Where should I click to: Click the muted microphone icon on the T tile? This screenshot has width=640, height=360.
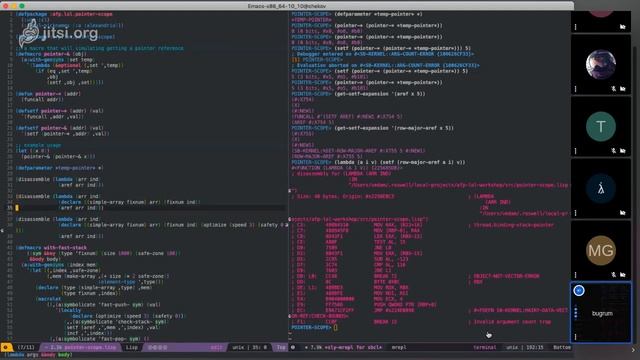point(613,151)
